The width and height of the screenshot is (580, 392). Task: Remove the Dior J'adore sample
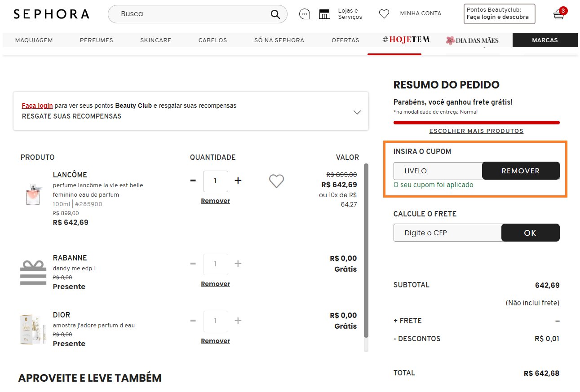click(x=215, y=341)
